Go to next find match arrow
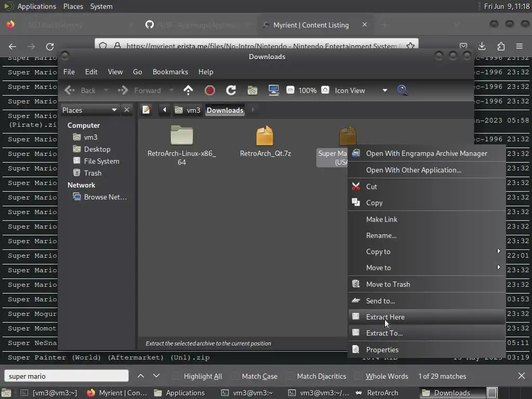532x399 pixels. pyautogui.click(x=156, y=376)
